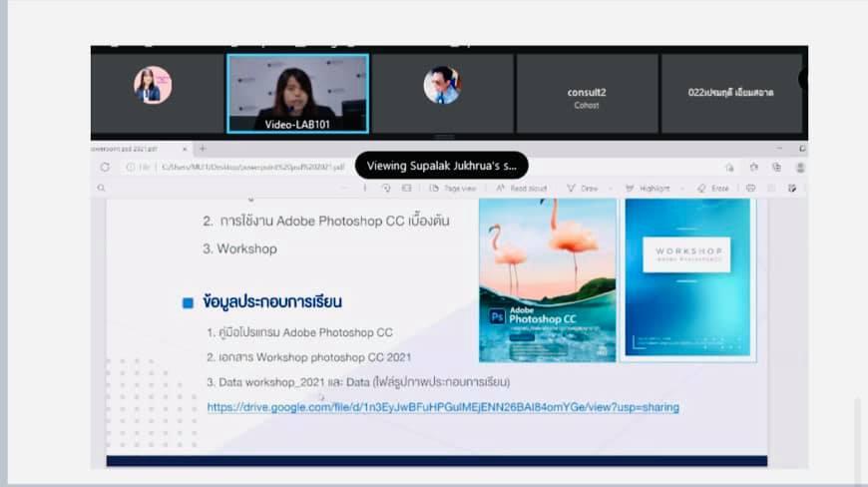Click the address bar file path
The width and height of the screenshot is (868, 487).
pos(253,167)
